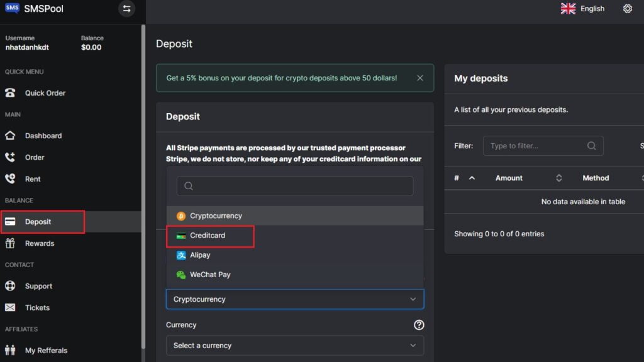644x362 pixels.
Task: Click the SMSPool logo icon
Action: point(12,9)
